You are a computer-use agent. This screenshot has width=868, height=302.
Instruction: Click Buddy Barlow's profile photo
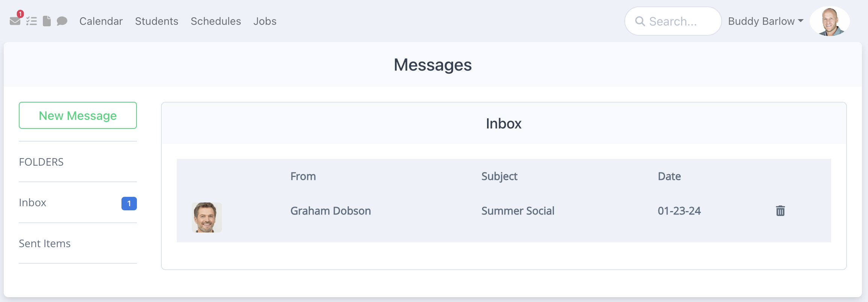tap(830, 21)
